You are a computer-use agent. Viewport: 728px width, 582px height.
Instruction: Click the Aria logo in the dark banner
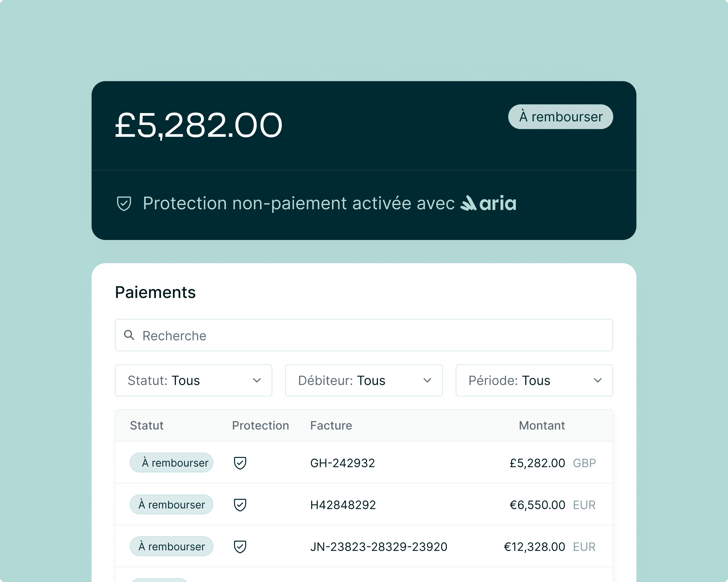[x=489, y=203]
